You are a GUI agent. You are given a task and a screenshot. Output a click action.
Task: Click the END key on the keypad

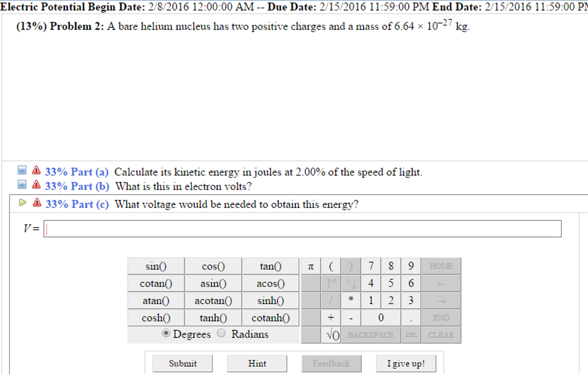point(441,318)
